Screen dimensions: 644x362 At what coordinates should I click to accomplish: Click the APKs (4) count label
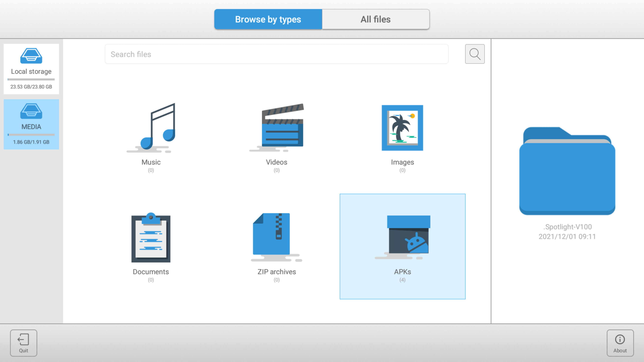point(402,280)
